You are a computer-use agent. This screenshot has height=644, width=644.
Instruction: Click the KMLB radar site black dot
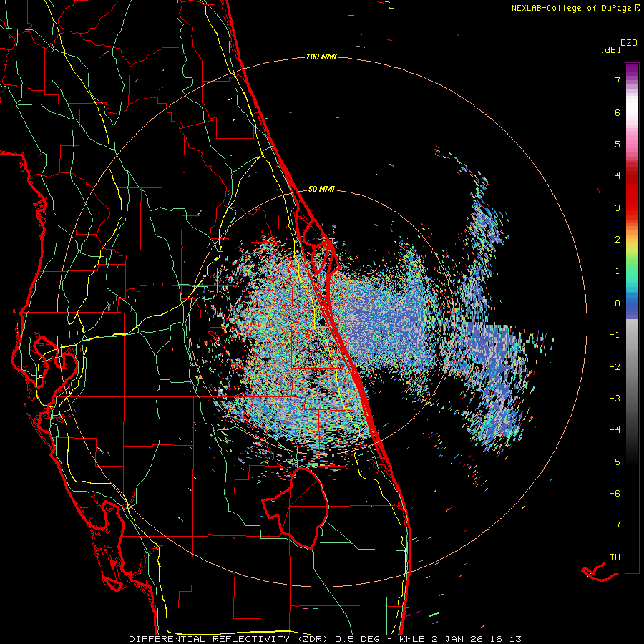[323, 321]
